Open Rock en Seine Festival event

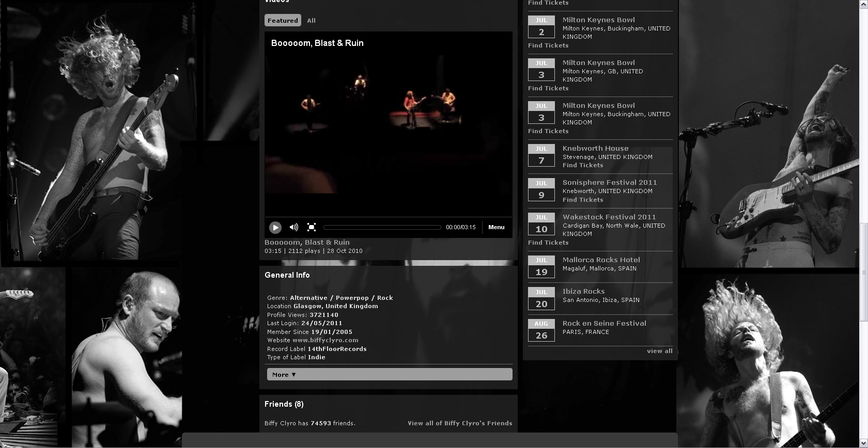[x=605, y=323]
